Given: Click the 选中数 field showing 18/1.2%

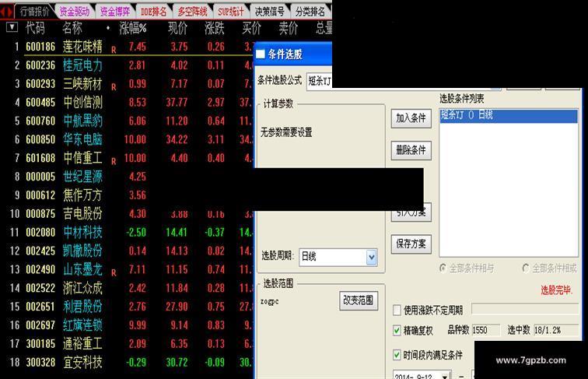Looking at the screenshot, I should (556, 330).
